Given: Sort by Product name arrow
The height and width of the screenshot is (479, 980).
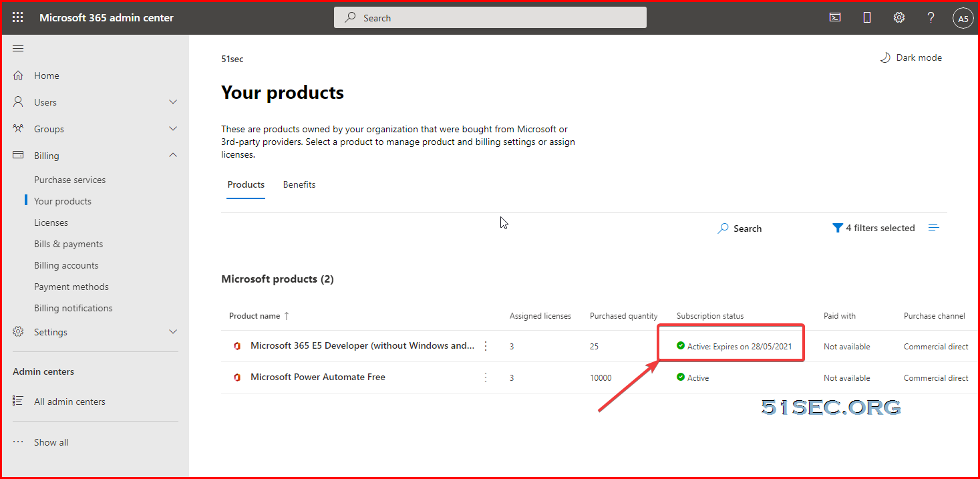Looking at the screenshot, I should coord(287,315).
